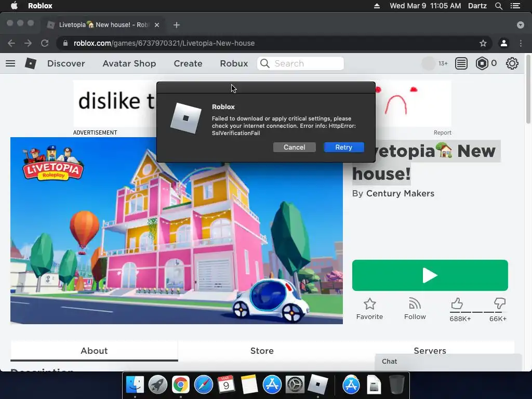The height and width of the screenshot is (399, 532).
Task: Open the Robux balance icon
Action: tap(482, 63)
